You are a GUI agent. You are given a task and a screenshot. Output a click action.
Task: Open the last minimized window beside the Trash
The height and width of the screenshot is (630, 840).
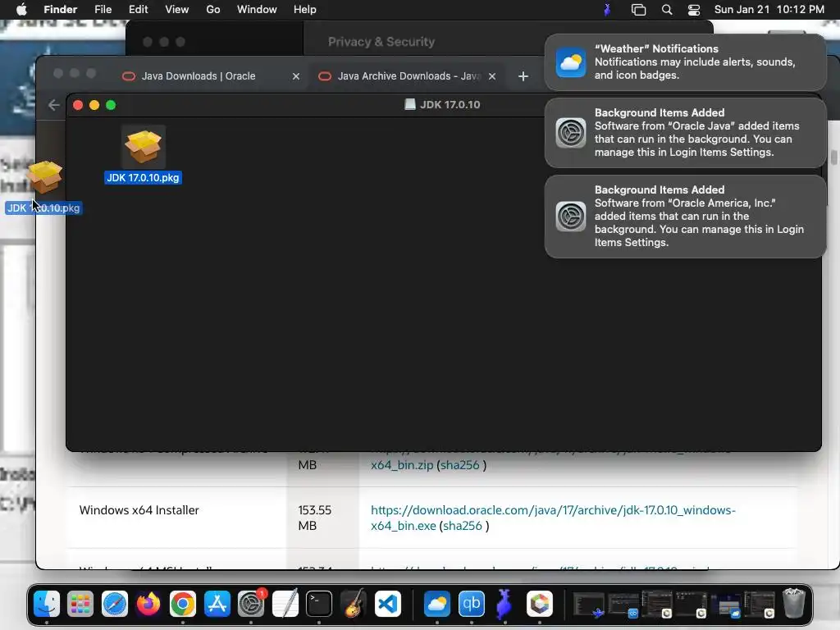tap(760, 604)
